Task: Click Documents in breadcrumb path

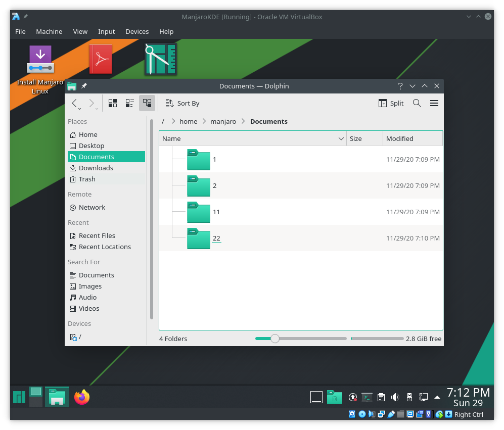Action: pos(269,121)
